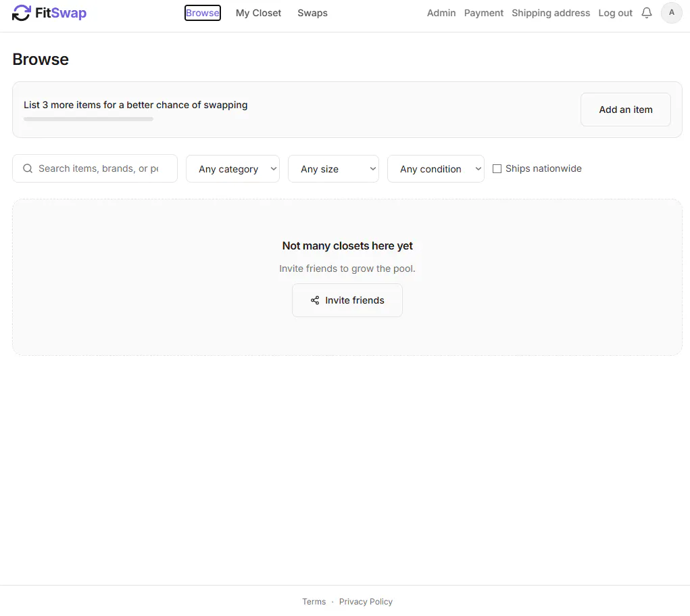Viewport: 690px width, 616px height.
Task: Open the Privacy Policy link
Action: tap(366, 602)
